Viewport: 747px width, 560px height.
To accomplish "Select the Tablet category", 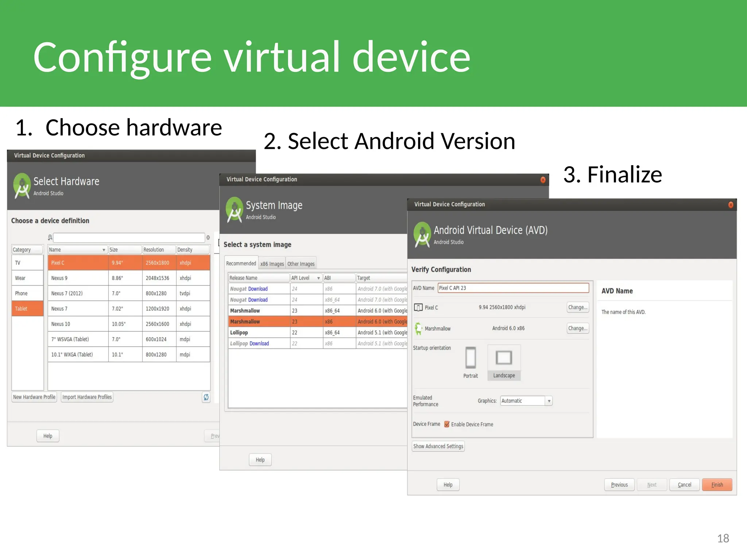I will [27, 308].
